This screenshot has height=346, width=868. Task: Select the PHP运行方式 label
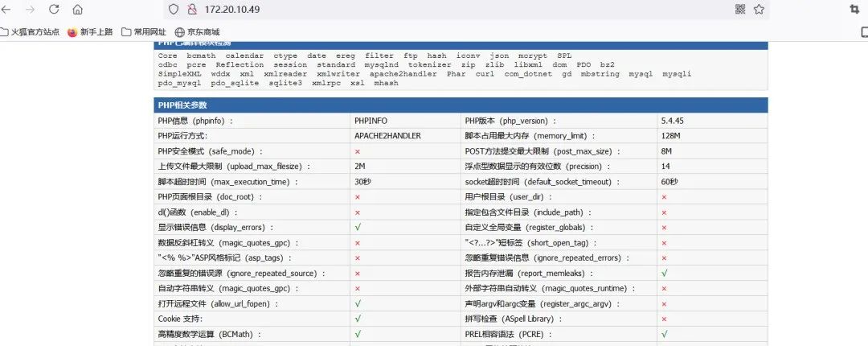pyautogui.click(x=182, y=136)
